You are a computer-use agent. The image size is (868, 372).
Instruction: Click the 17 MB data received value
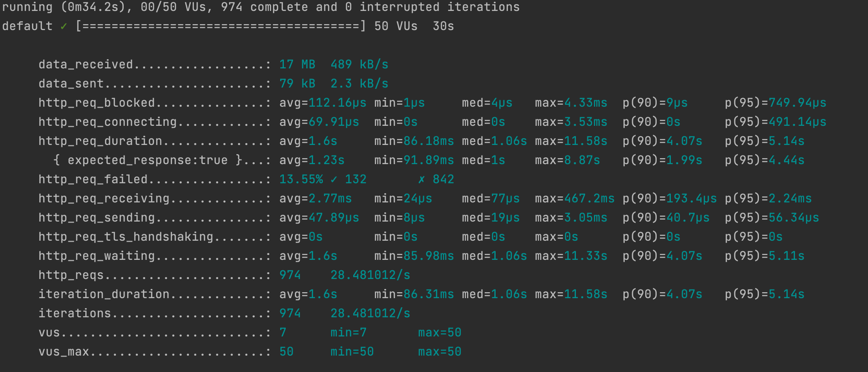pos(297,65)
